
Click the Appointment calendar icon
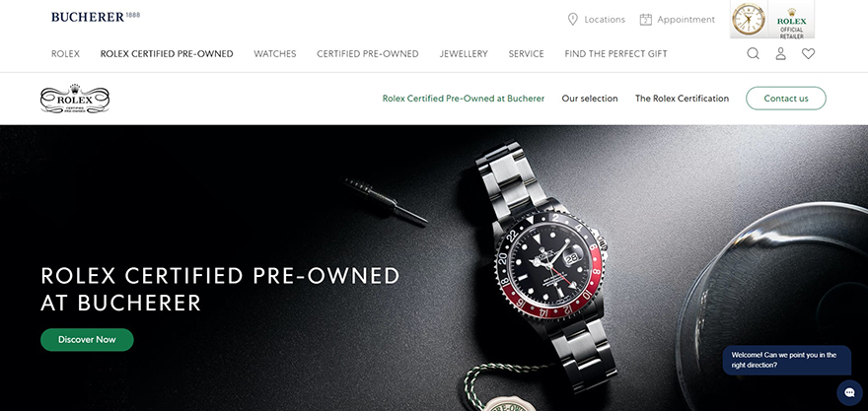point(645,20)
